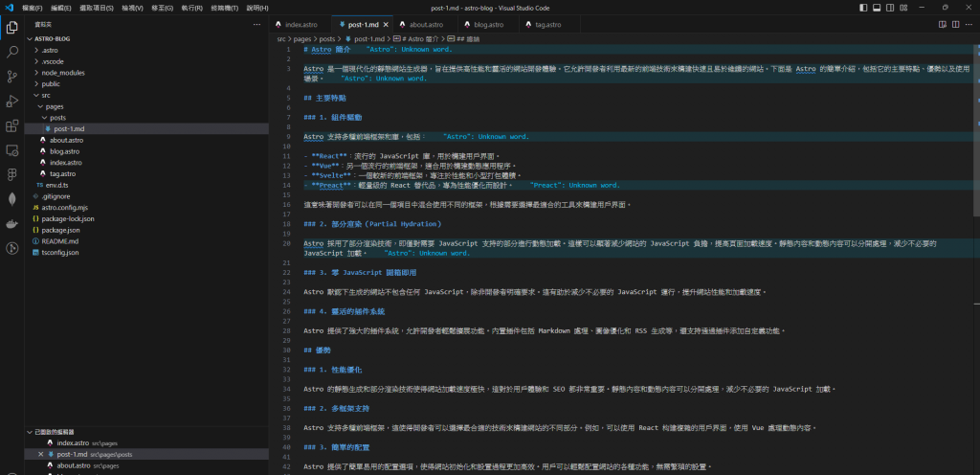Open the Extensions view

(x=11, y=126)
